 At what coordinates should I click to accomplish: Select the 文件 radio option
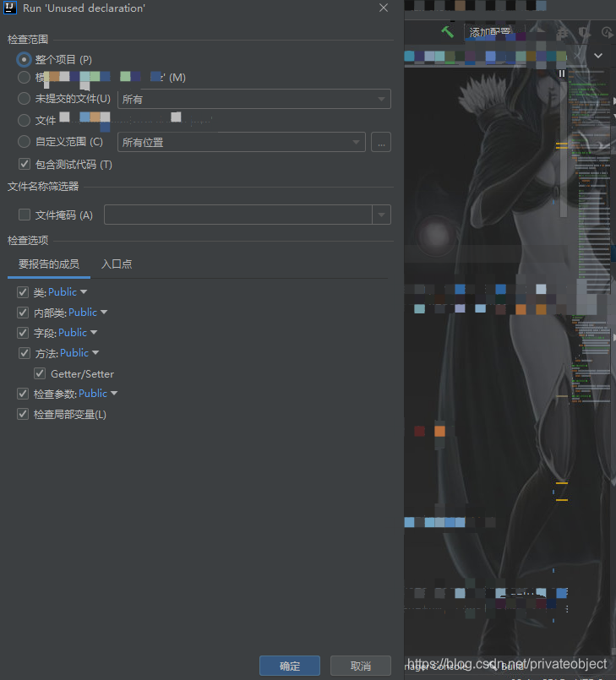tap(24, 120)
